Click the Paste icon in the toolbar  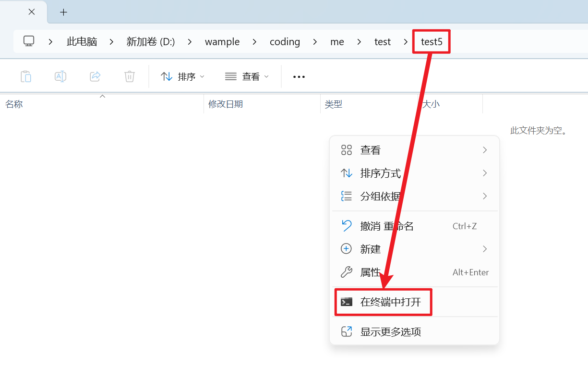(x=26, y=76)
